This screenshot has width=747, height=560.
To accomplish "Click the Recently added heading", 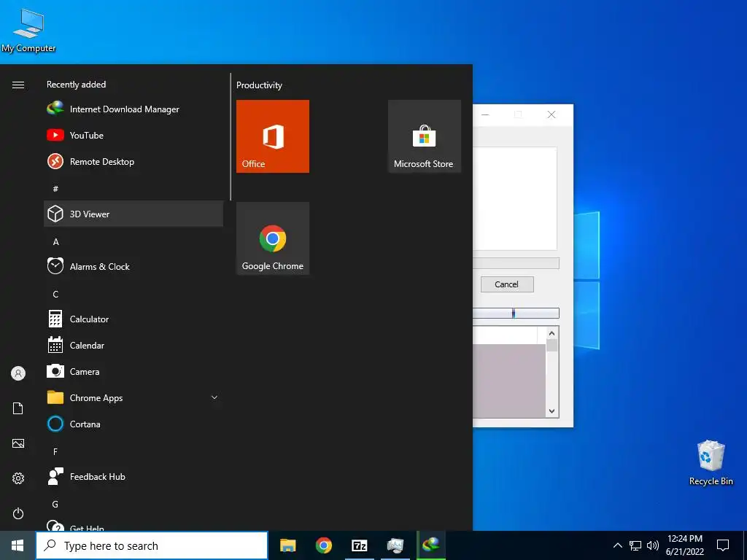I will click(x=76, y=85).
